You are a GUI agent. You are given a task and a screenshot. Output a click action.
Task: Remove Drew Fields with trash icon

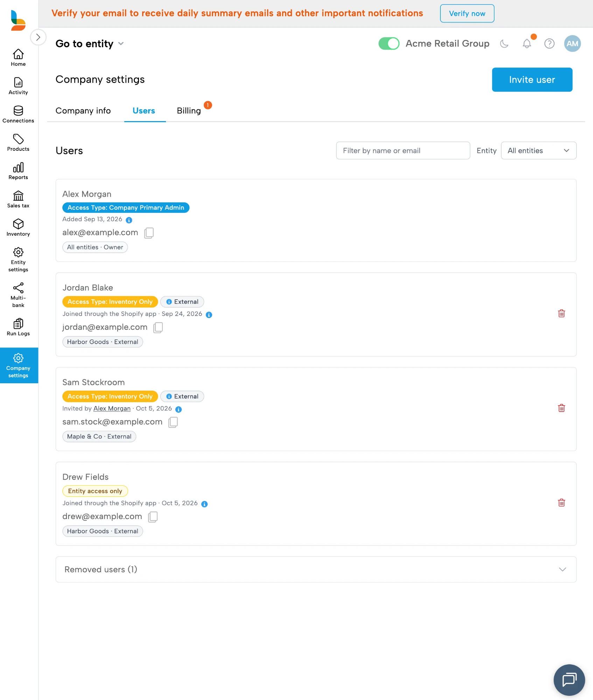click(561, 503)
